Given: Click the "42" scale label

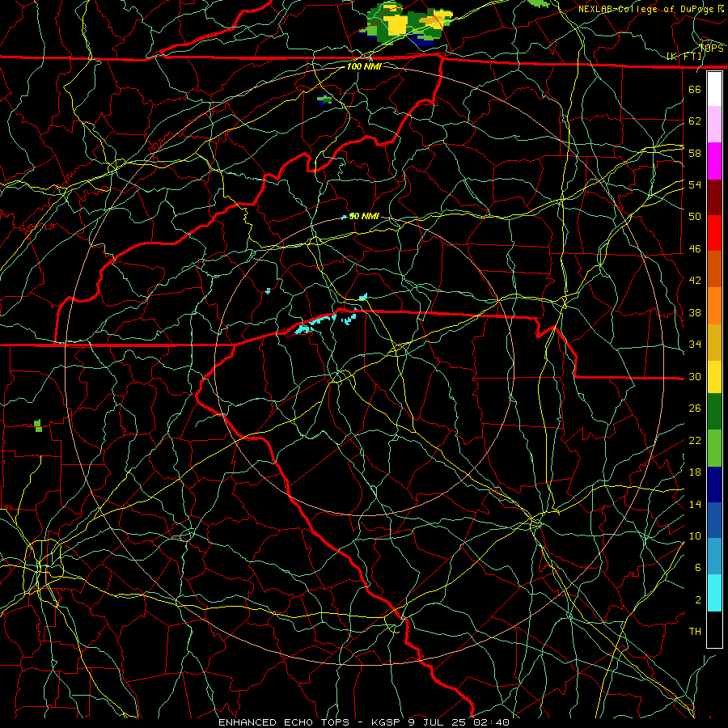Looking at the screenshot, I should 695,280.
